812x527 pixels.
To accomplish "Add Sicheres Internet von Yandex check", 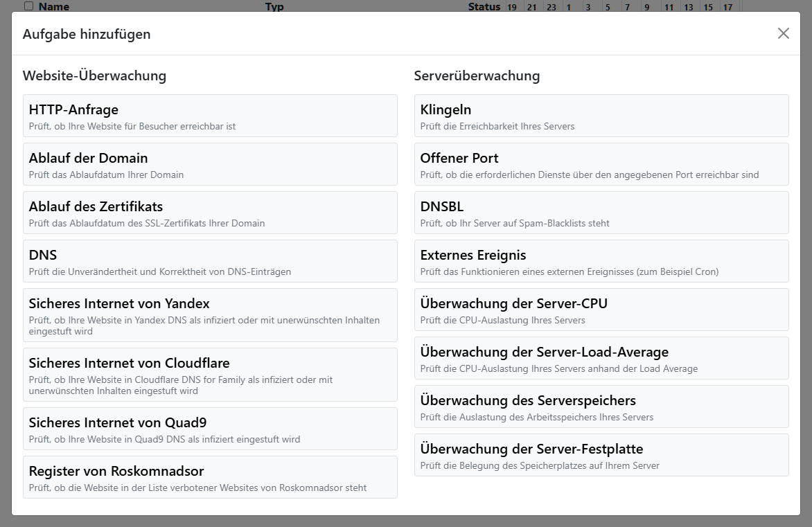I will tap(210, 315).
